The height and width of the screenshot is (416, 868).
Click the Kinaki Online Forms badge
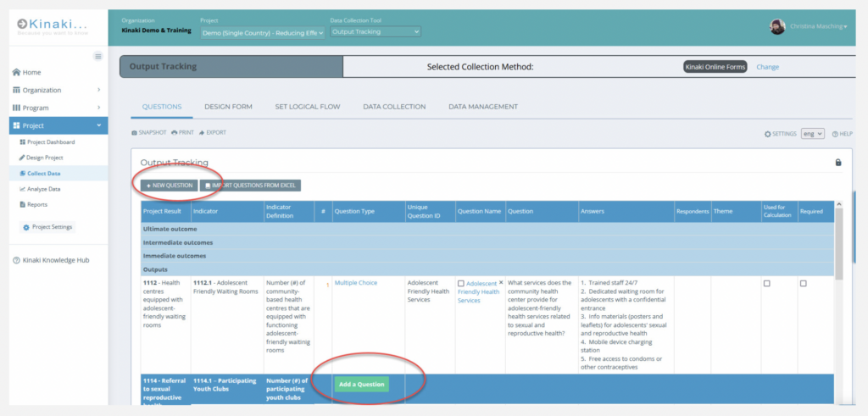[x=715, y=67]
